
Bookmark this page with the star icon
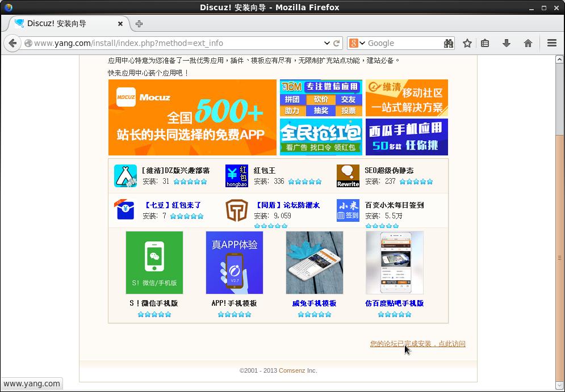coord(467,43)
